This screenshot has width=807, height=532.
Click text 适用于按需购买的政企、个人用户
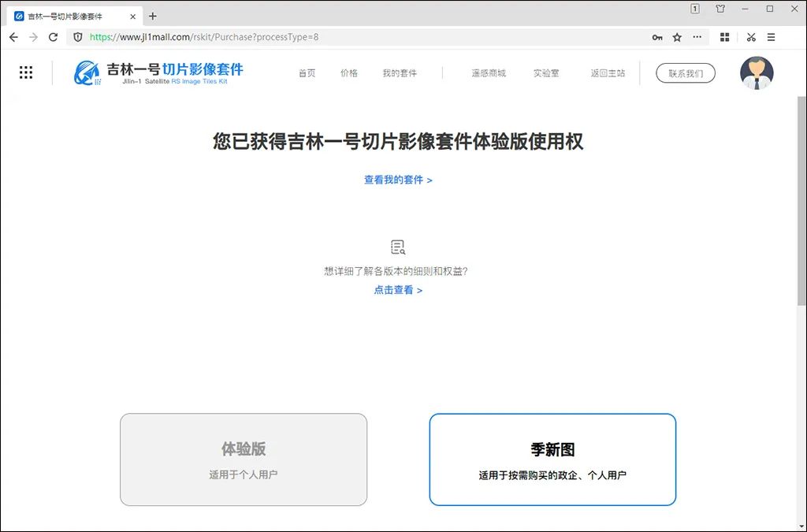pyautogui.click(x=552, y=475)
